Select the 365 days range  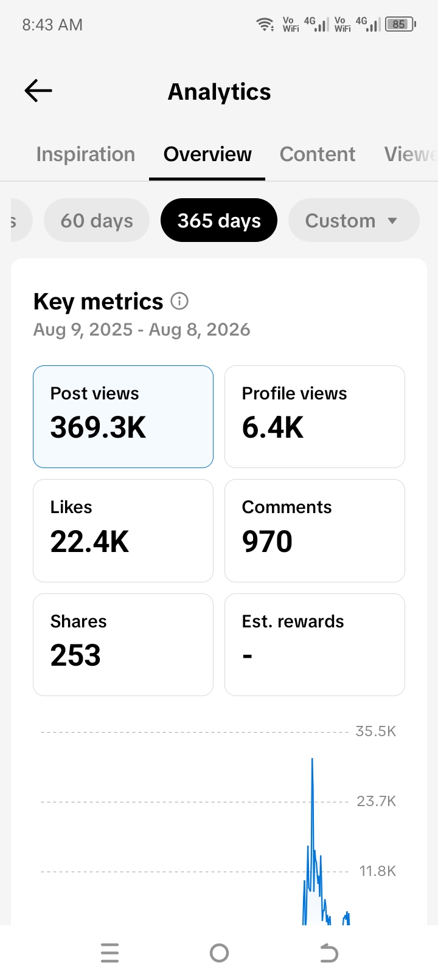click(x=219, y=220)
